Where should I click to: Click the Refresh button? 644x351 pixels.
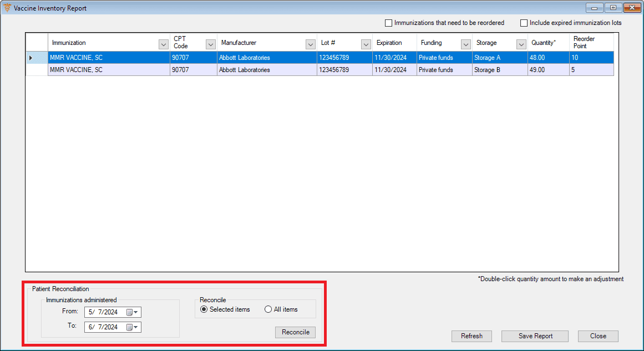pyautogui.click(x=471, y=336)
